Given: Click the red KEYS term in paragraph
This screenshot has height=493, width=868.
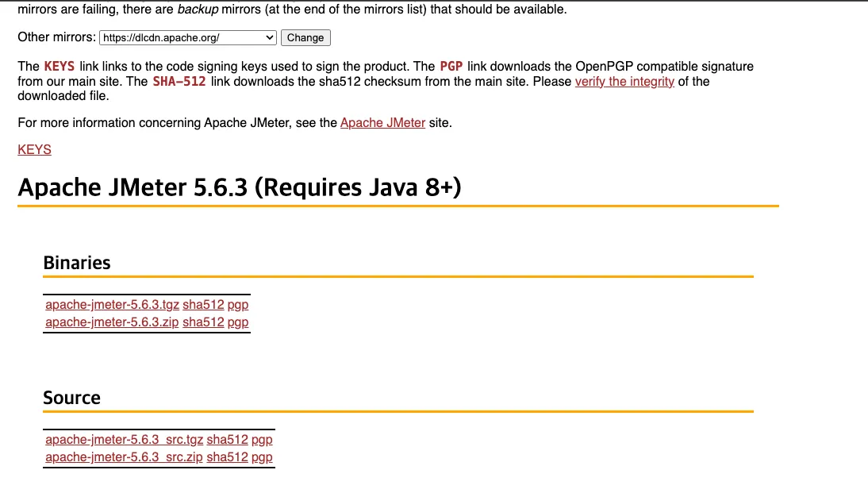Looking at the screenshot, I should coord(60,67).
